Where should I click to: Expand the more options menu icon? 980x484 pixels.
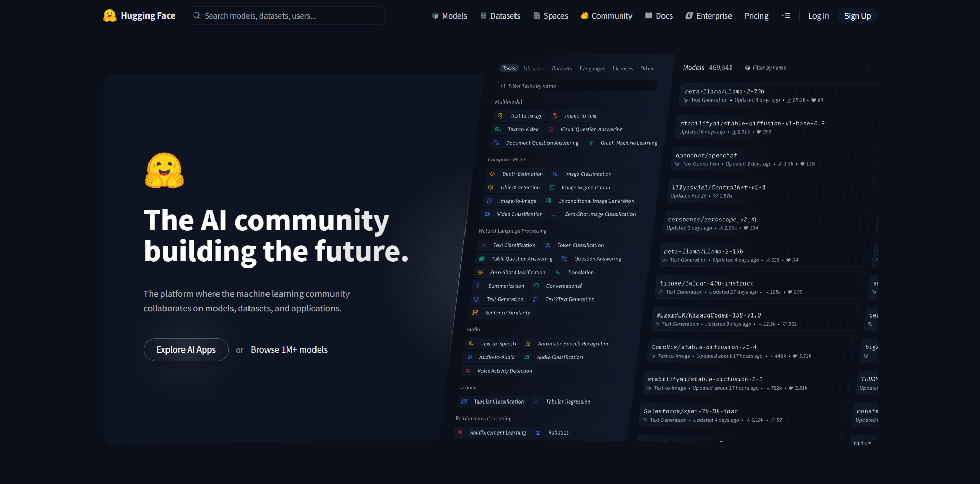coord(785,16)
